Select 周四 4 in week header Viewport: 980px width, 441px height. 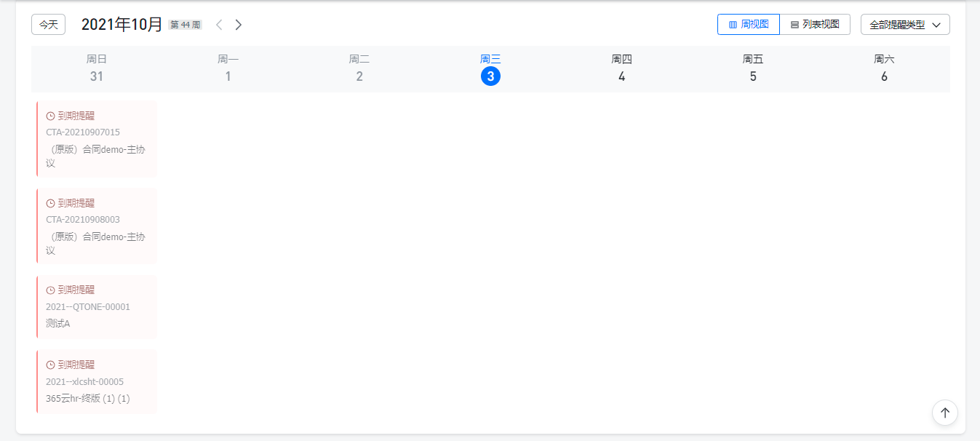point(621,68)
